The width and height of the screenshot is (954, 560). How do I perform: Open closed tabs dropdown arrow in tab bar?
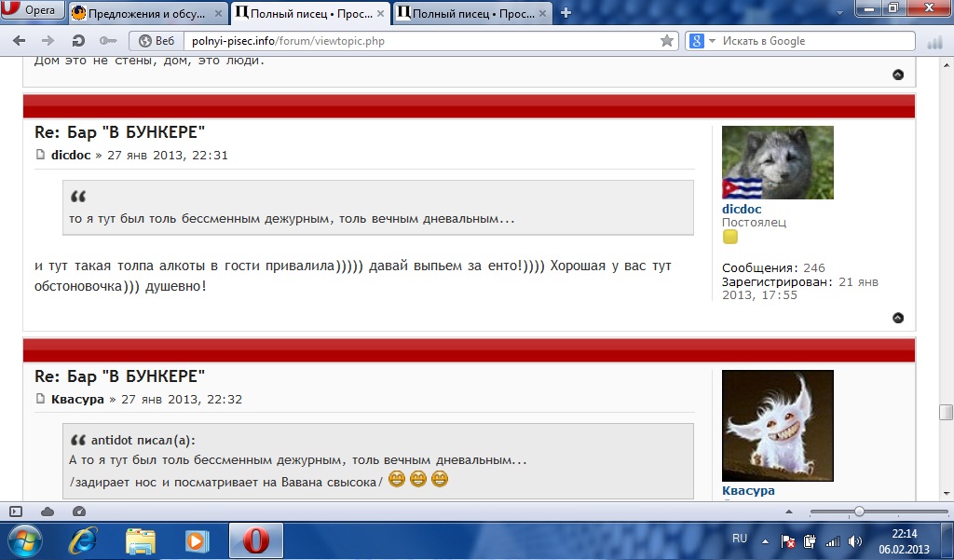point(839,12)
